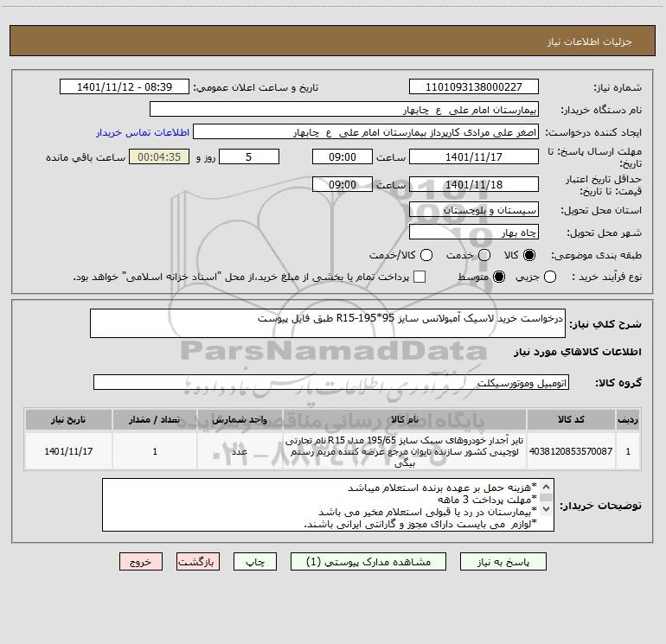Click the need number field 1101093138000227

click(x=474, y=87)
